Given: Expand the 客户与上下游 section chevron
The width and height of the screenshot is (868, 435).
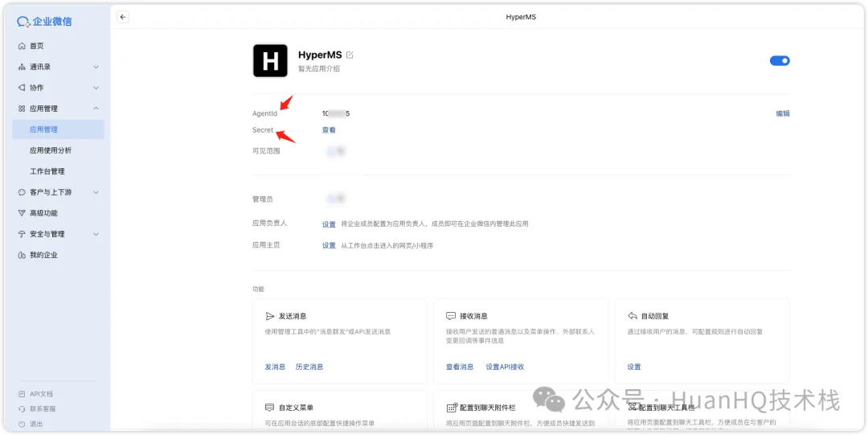Looking at the screenshot, I should (96, 192).
